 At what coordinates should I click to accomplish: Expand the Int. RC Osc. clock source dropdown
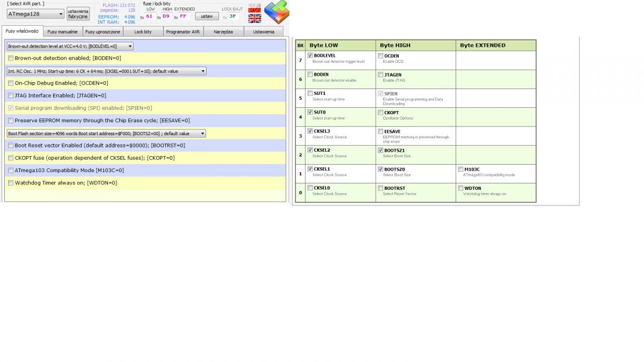coord(106,71)
